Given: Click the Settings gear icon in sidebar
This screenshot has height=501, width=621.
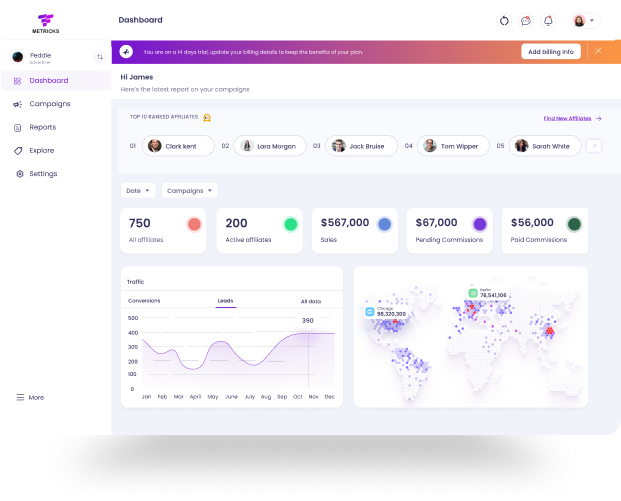Looking at the screenshot, I should point(18,174).
